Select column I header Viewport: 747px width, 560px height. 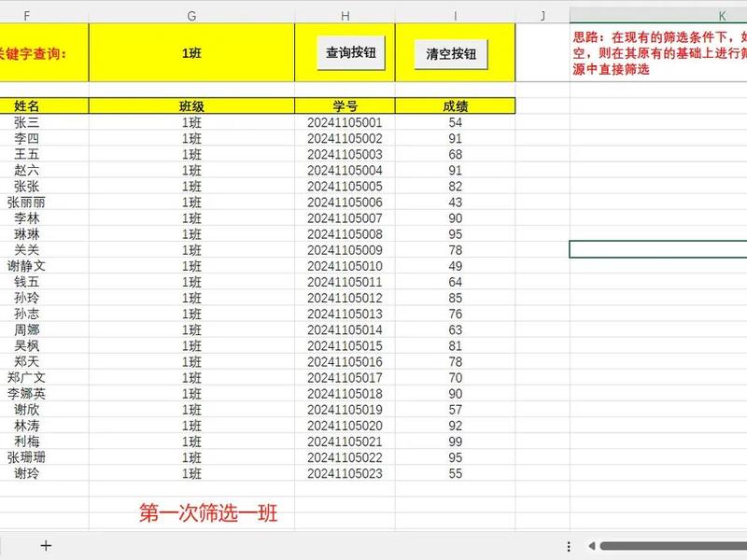point(455,16)
